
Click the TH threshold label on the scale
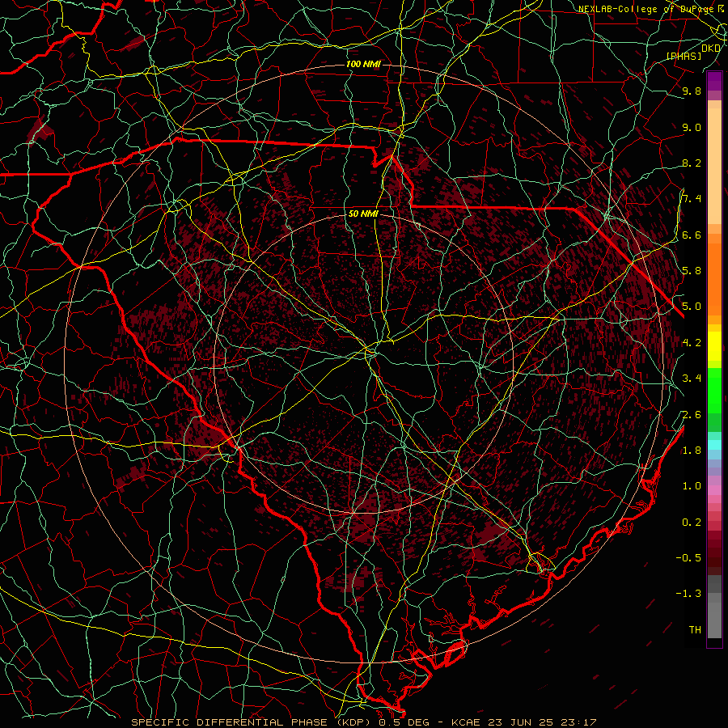coord(695,630)
